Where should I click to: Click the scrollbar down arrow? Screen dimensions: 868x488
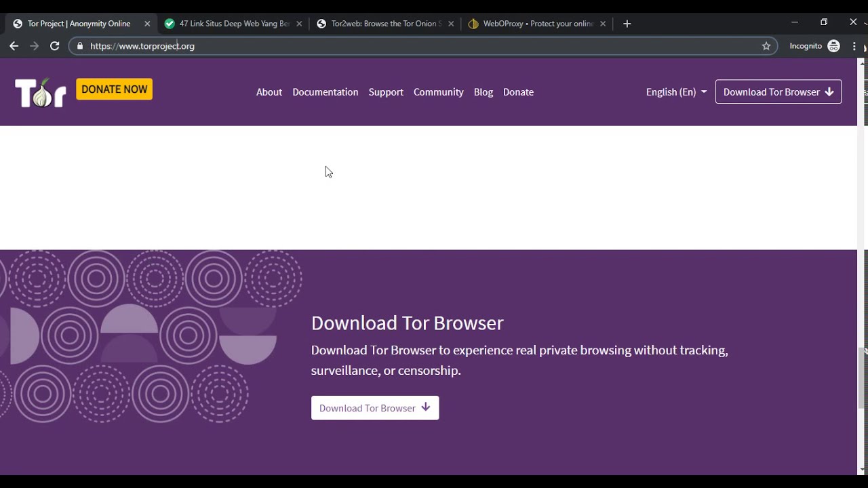(863, 469)
